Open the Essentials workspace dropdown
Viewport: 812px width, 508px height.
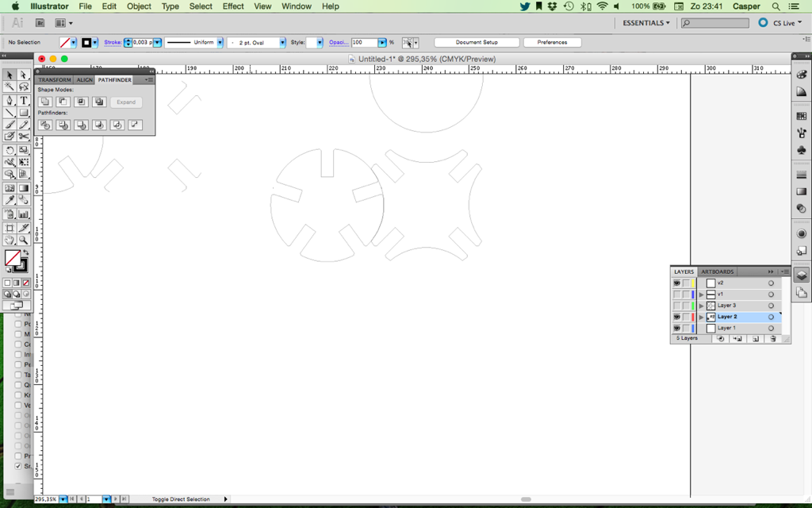click(645, 23)
